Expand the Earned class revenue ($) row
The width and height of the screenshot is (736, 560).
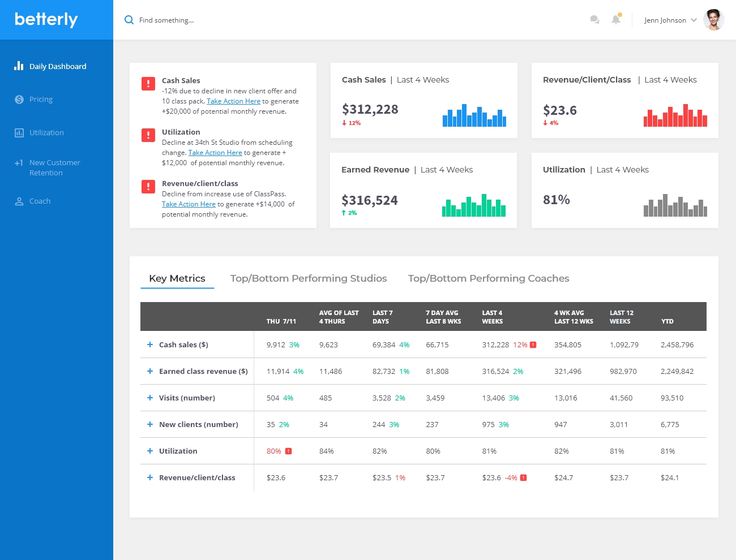tap(150, 371)
